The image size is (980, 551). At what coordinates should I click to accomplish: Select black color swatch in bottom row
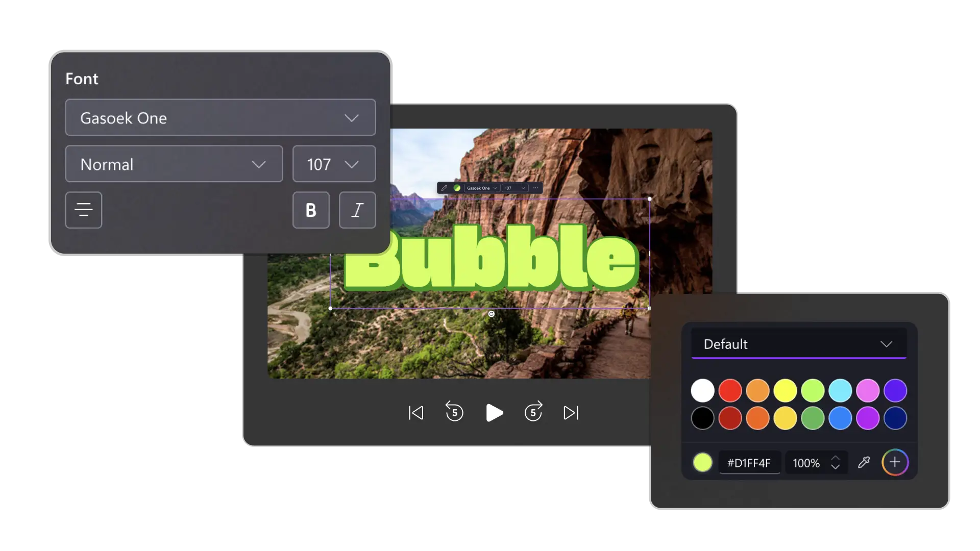click(x=703, y=418)
